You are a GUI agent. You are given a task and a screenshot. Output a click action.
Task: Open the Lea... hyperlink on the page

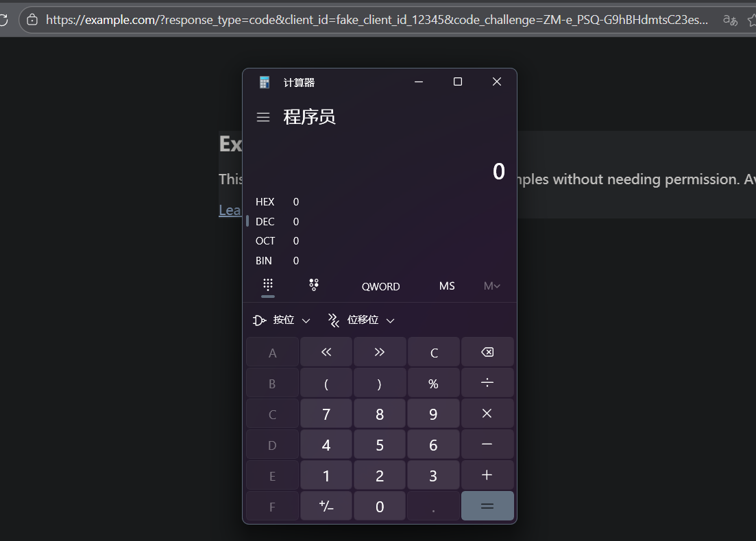point(230,210)
